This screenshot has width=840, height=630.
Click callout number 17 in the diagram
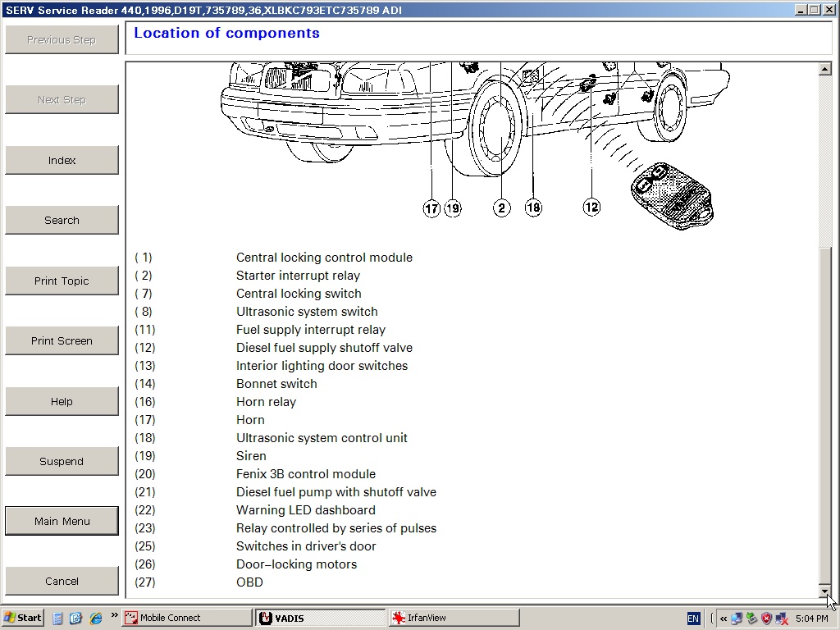tap(431, 208)
